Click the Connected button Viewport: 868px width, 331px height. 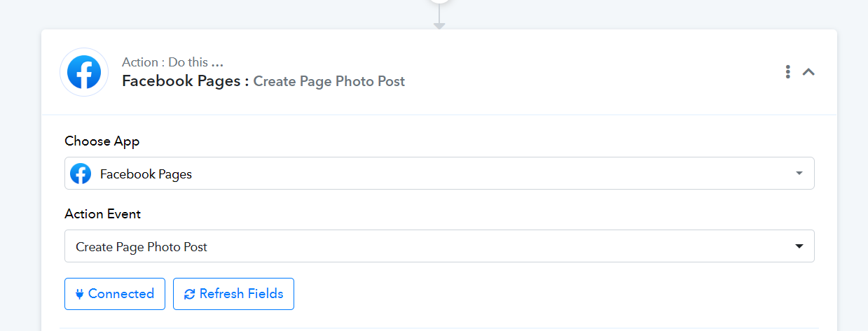(x=115, y=294)
